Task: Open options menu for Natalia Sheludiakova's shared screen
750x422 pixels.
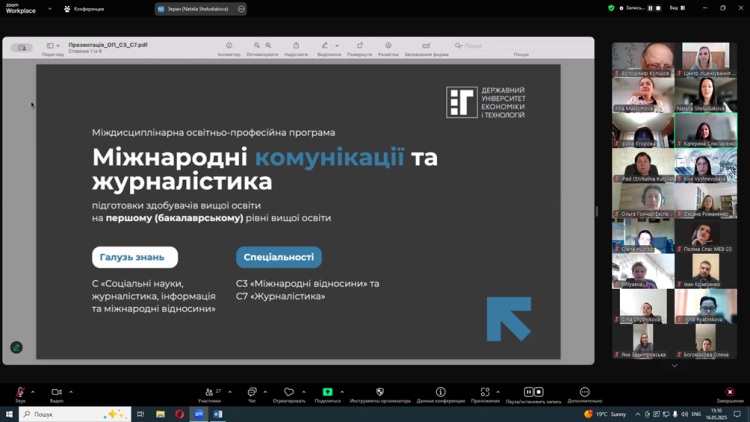Action: coord(241,9)
